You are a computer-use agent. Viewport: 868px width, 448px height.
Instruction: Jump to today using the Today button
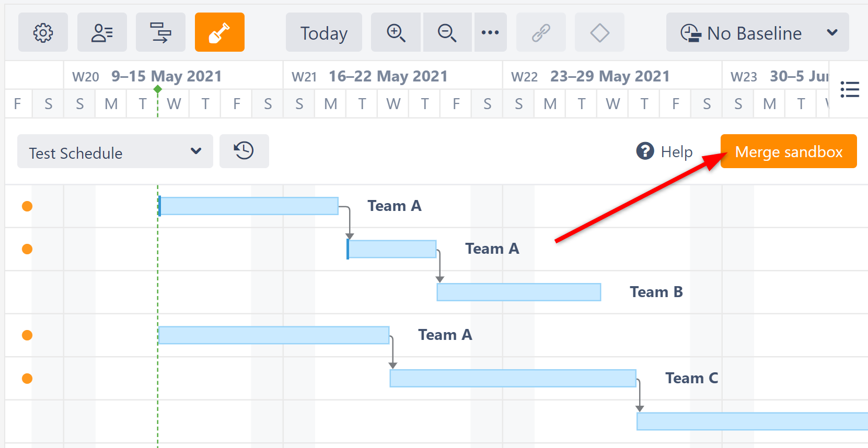pos(323,32)
